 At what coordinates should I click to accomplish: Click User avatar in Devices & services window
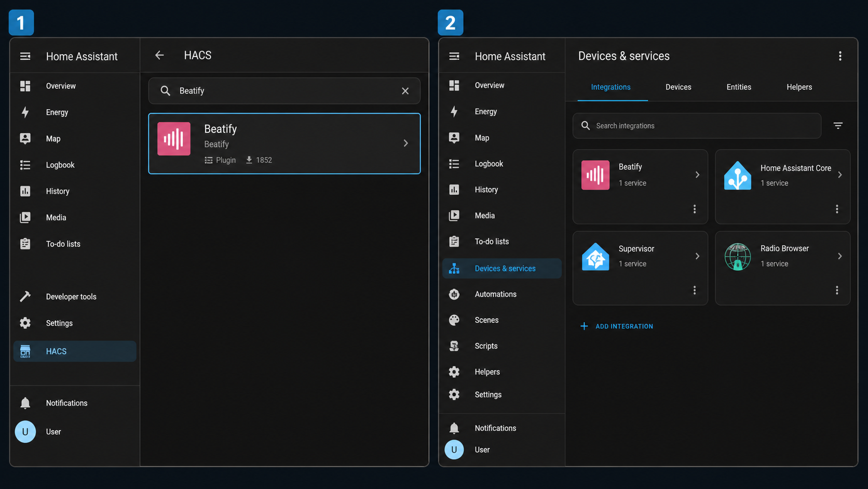coord(454,450)
